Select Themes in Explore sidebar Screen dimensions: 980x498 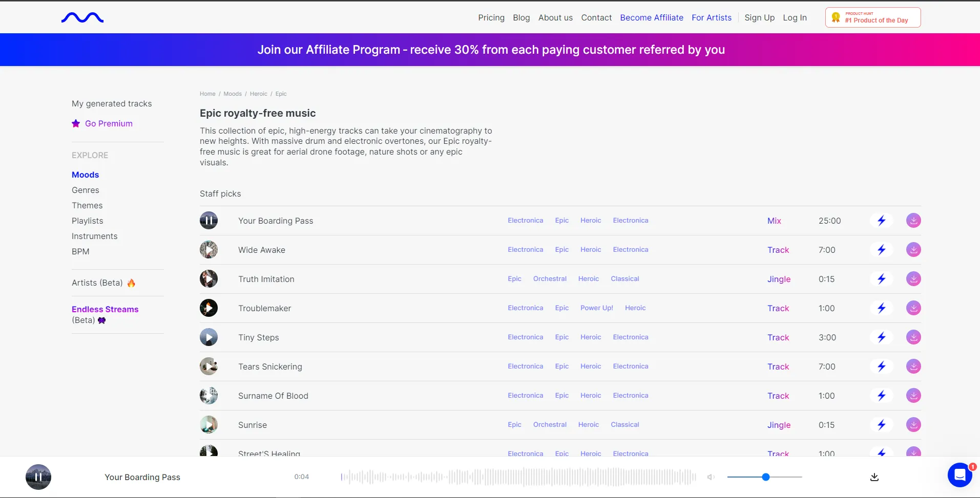point(87,205)
